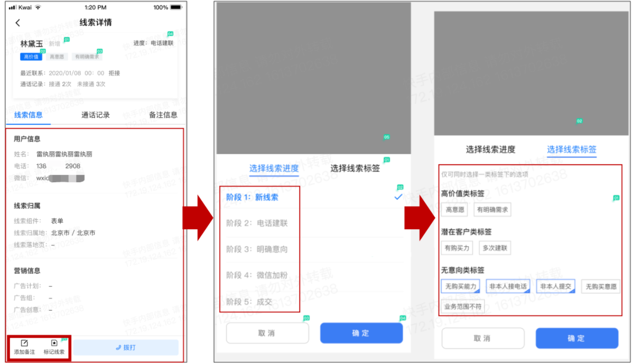The image size is (632, 364).
Task: Toggle the 高意愿 tag
Action: click(454, 209)
